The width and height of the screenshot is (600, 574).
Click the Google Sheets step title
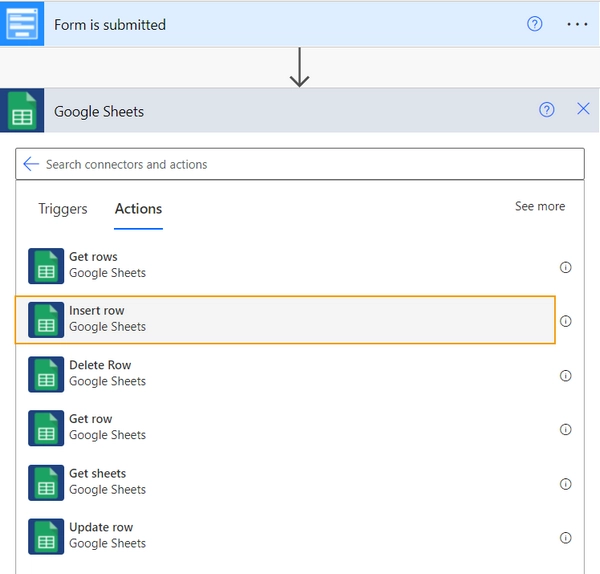point(99,112)
